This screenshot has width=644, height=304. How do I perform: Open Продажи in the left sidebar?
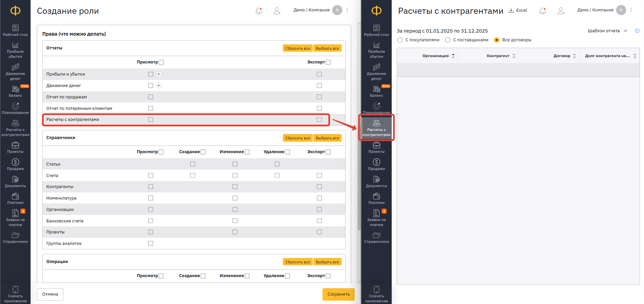15,165
